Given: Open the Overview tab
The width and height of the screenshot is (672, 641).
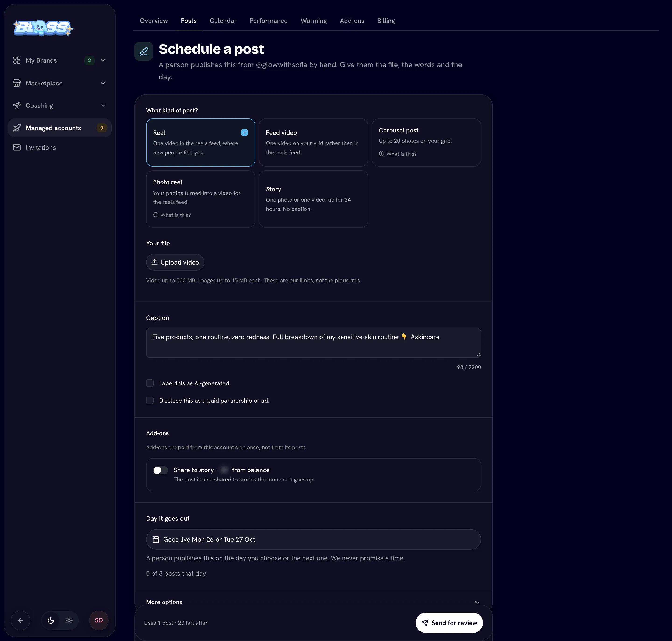Looking at the screenshot, I should coord(154,21).
